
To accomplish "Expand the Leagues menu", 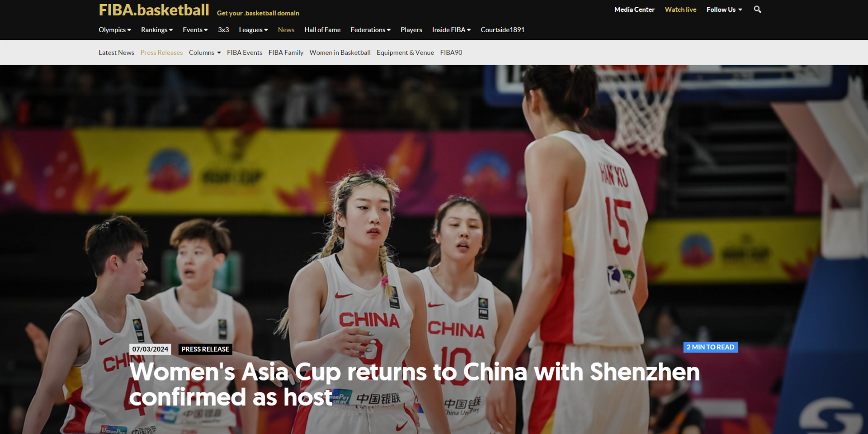I will 253,30.
